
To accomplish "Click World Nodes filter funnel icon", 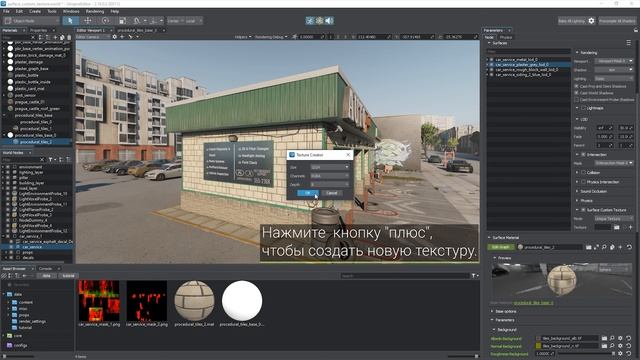I will [x=51, y=160].
